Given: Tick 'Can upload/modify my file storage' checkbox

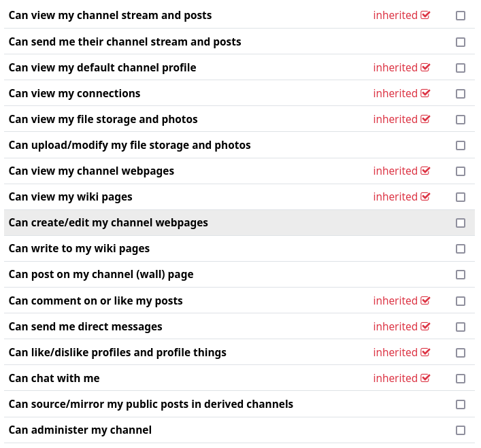Looking at the screenshot, I should click(461, 145).
